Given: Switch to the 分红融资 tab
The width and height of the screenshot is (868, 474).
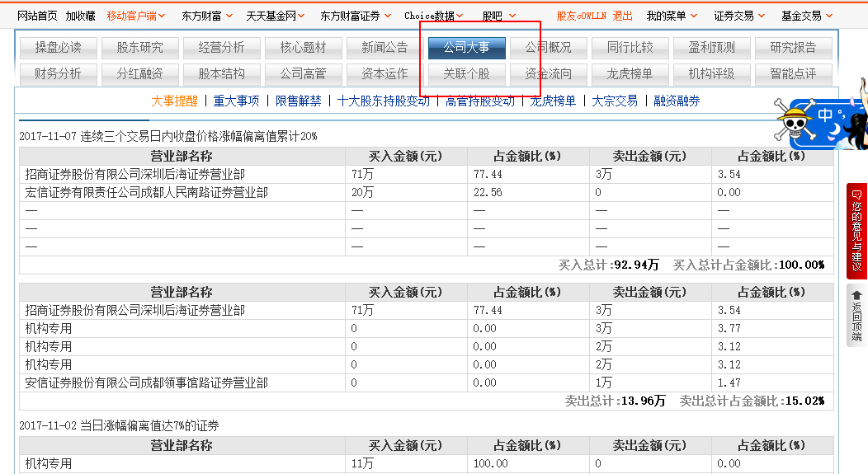Looking at the screenshot, I should coord(140,74).
